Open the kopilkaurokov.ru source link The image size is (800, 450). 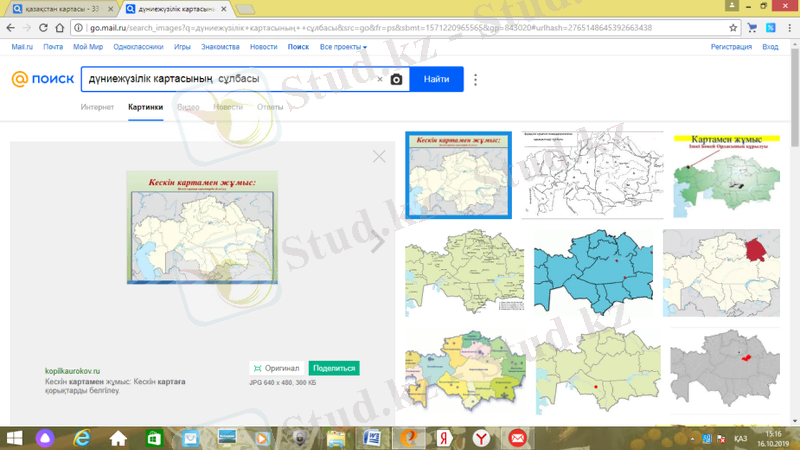pyautogui.click(x=73, y=371)
